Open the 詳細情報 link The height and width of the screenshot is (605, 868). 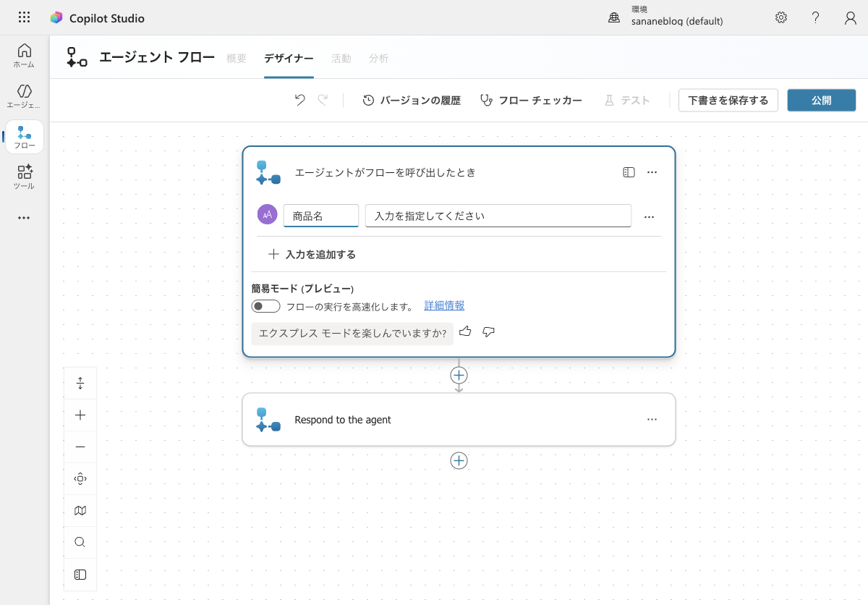[x=444, y=305]
